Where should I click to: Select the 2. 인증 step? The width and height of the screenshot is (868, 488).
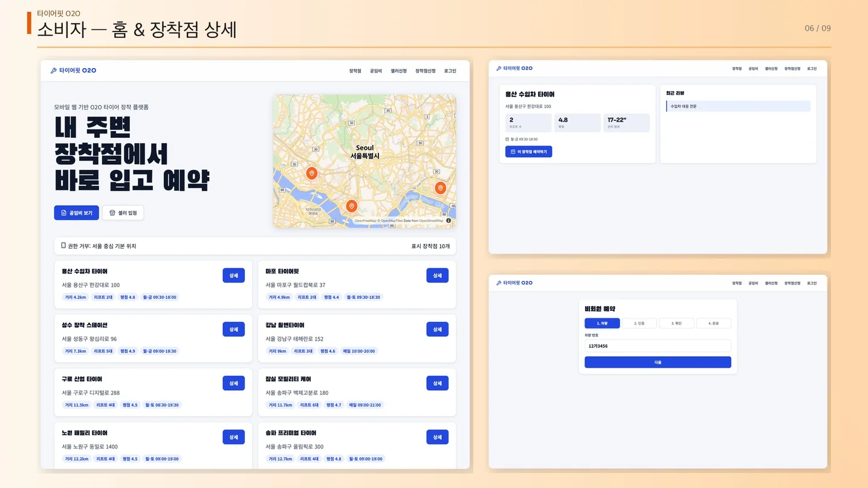pyautogui.click(x=640, y=323)
